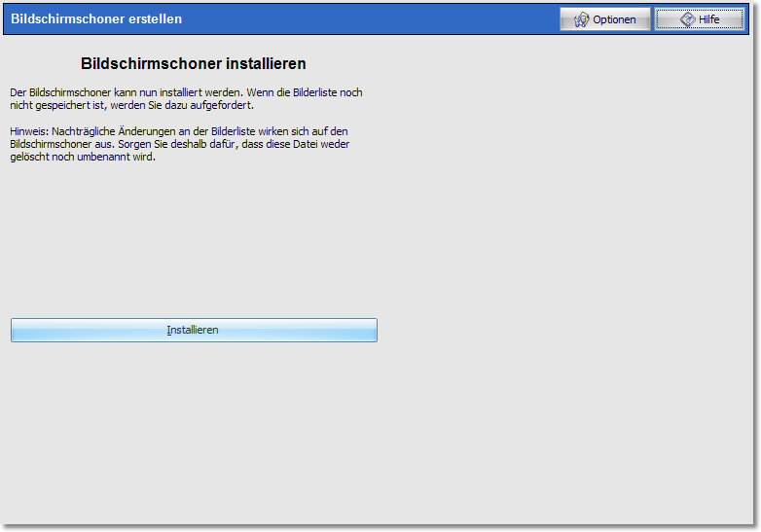This screenshot has height=532, width=761.
Task: Click the word 'Installieren' on the button
Action: pos(193,330)
